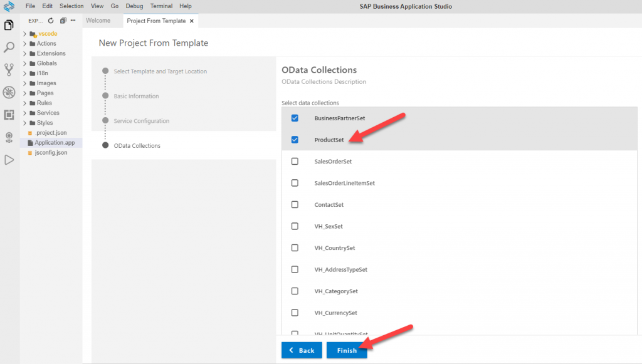642x364 pixels.
Task: Open the Edit menu
Action: point(47,6)
